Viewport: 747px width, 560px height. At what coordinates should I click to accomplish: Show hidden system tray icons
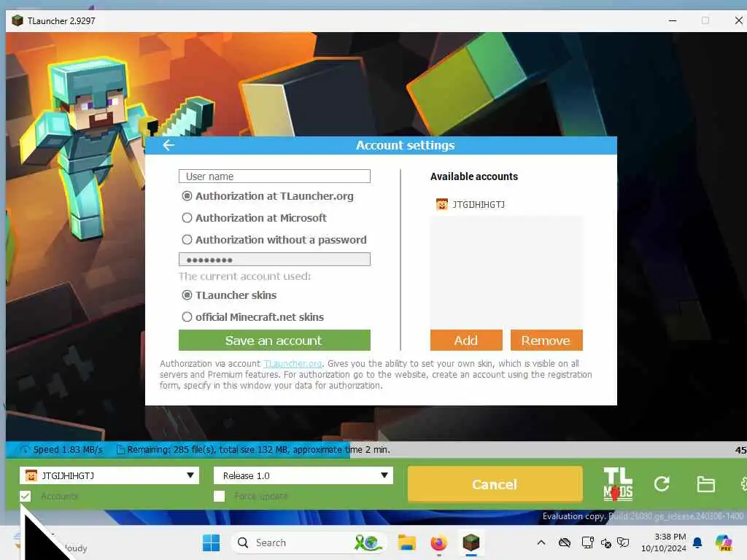point(541,542)
